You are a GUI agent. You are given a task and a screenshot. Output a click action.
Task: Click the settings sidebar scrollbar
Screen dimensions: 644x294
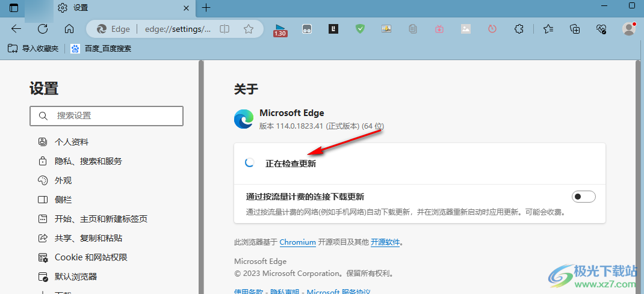point(201,177)
